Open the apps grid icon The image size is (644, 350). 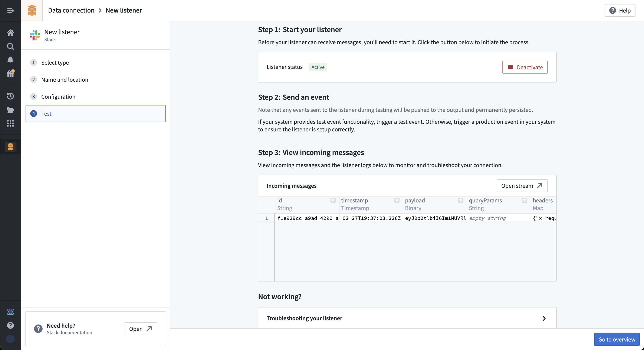coord(10,123)
